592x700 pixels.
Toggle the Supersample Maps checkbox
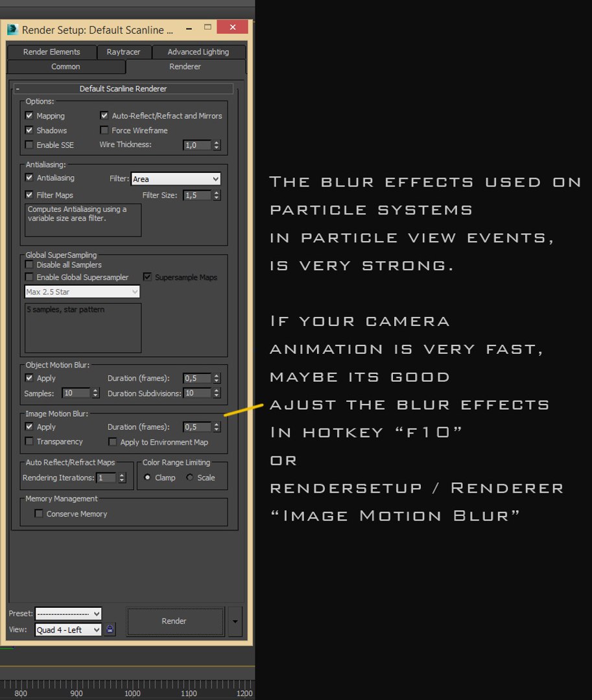[147, 277]
